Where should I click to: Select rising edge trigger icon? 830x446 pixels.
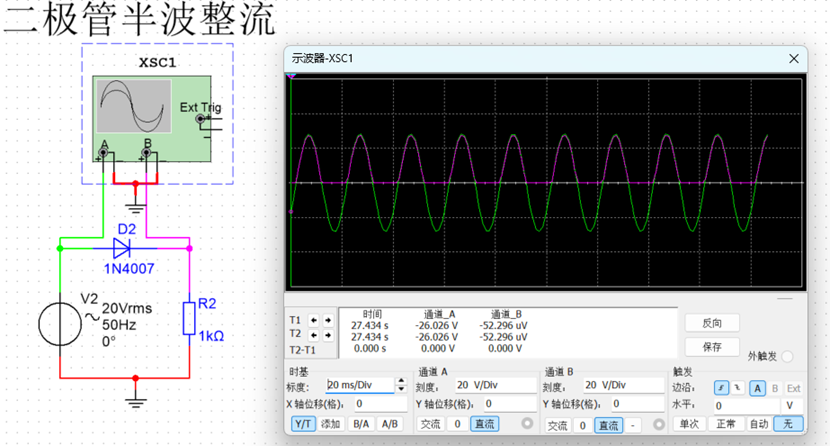click(721, 388)
